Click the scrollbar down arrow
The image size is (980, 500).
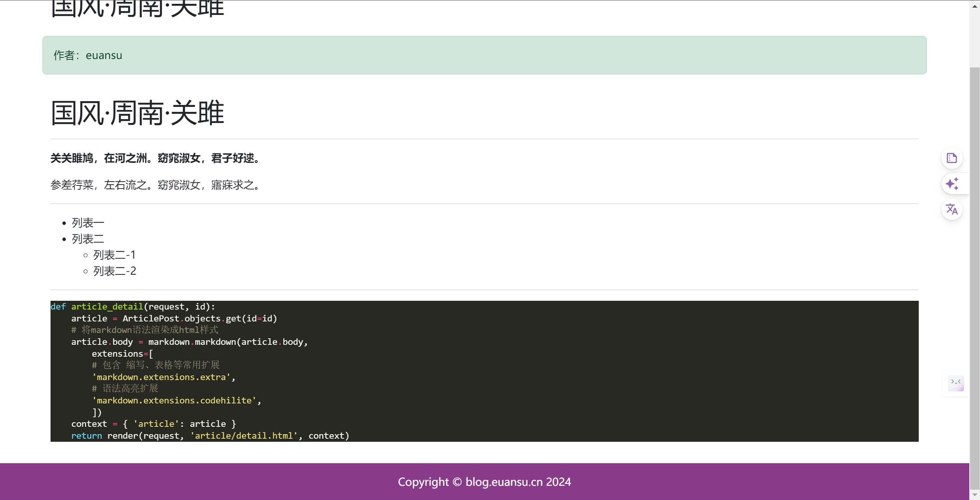click(975, 495)
